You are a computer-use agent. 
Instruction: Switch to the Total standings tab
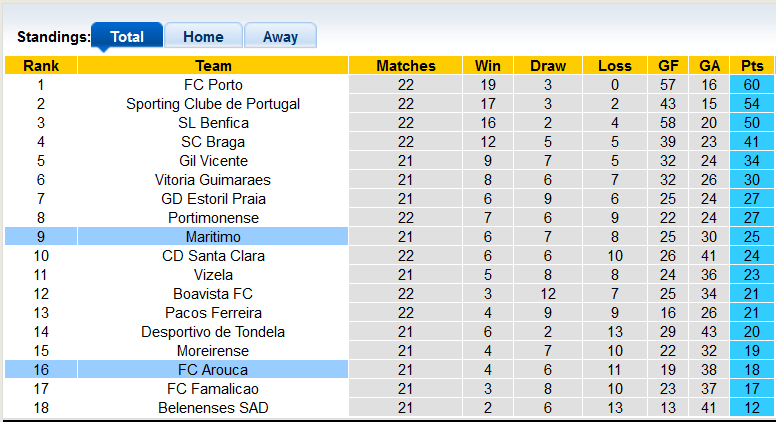pos(127,37)
